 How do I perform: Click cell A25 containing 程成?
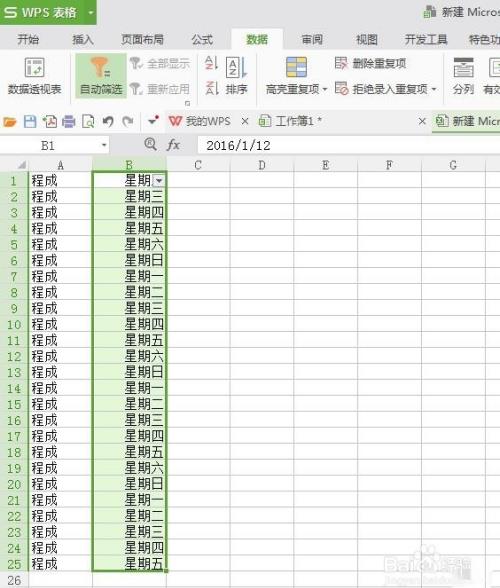pos(60,564)
